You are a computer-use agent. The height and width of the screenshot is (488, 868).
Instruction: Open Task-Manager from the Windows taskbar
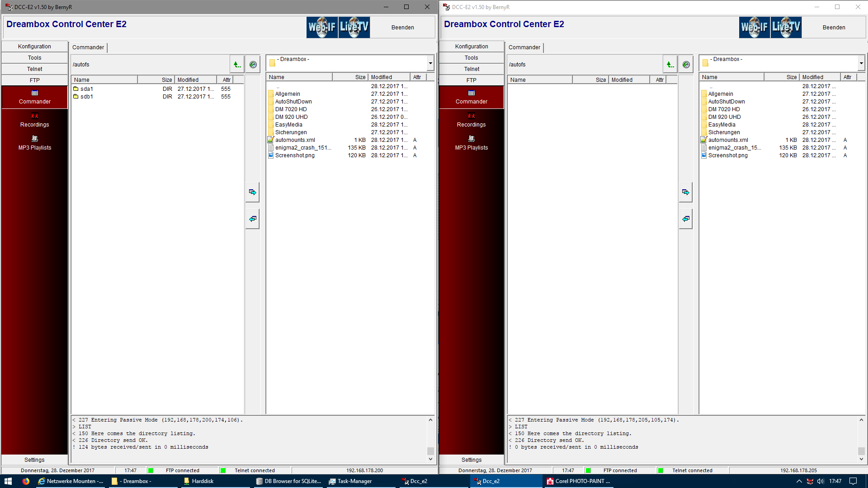[354, 481]
